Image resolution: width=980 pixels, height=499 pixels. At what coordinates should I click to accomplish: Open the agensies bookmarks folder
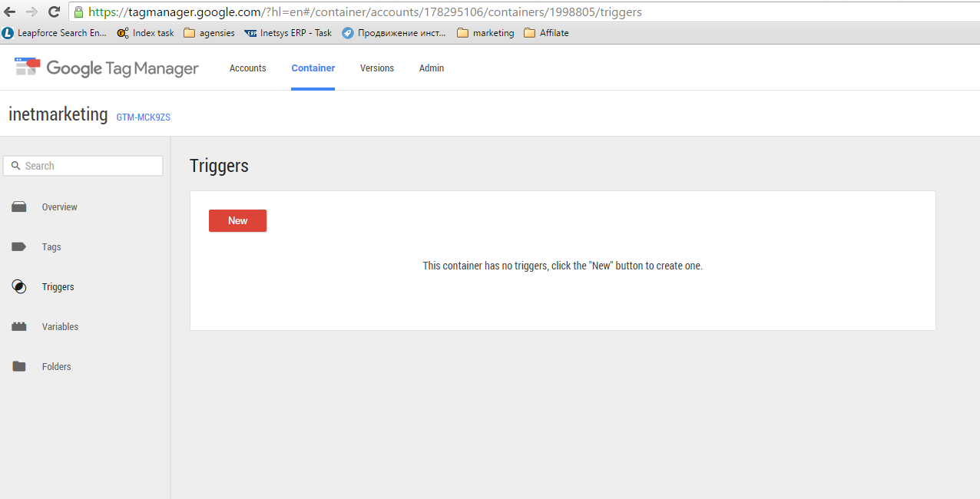(209, 33)
